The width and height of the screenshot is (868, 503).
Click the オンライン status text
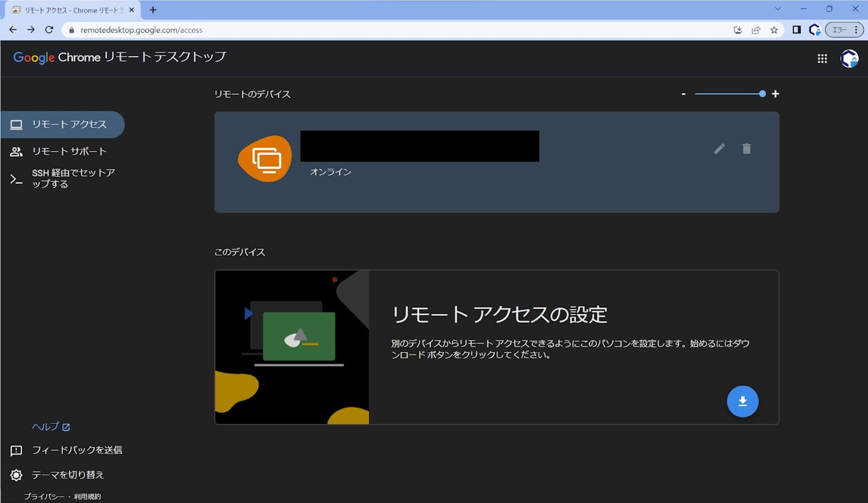coord(330,172)
